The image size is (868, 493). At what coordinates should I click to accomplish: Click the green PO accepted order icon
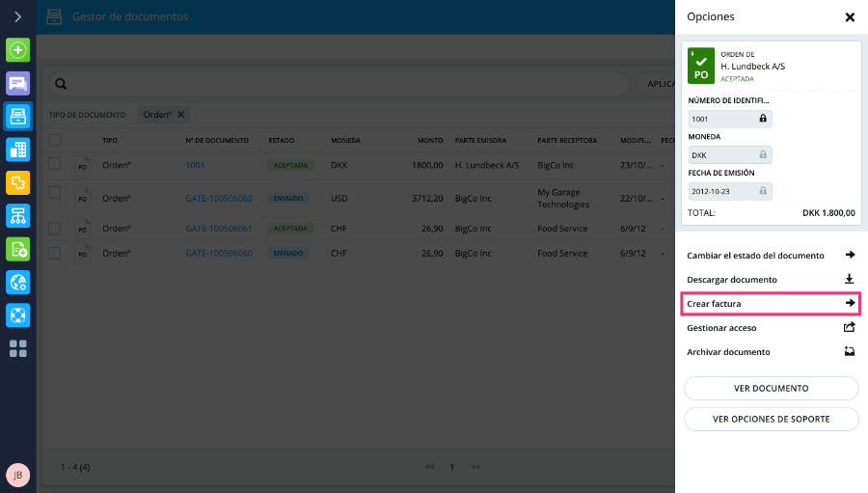701,66
